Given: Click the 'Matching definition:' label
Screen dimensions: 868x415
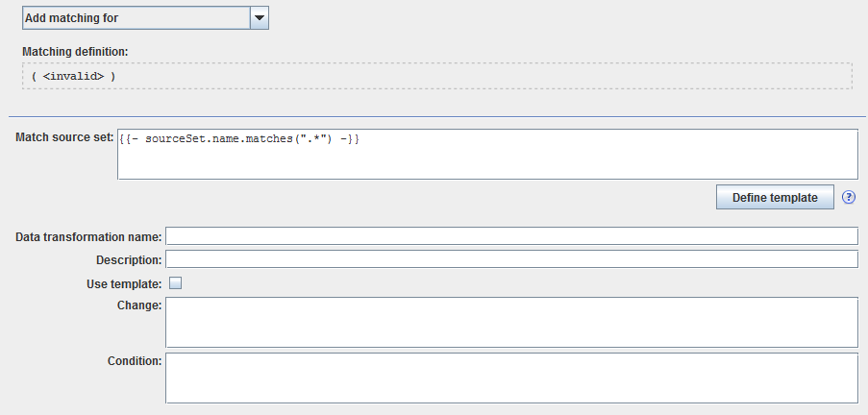Looking at the screenshot, I should [75, 51].
